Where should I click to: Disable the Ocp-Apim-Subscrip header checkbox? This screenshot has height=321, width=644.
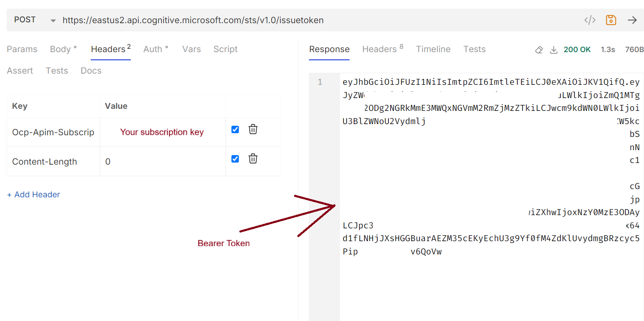click(x=235, y=129)
